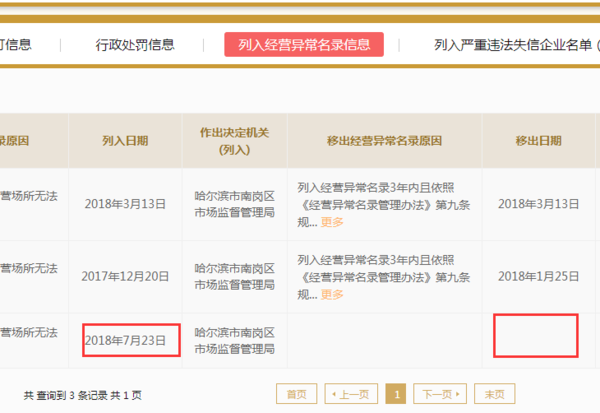The height and width of the screenshot is (413, 600).
Task: Jump to 末页 last page
Action: (x=495, y=394)
